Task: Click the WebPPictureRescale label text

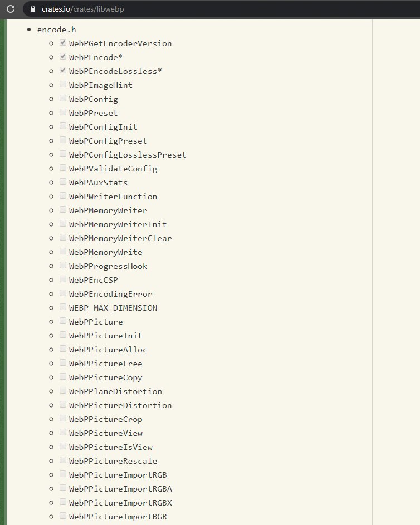Action: click(x=113, y=462)
